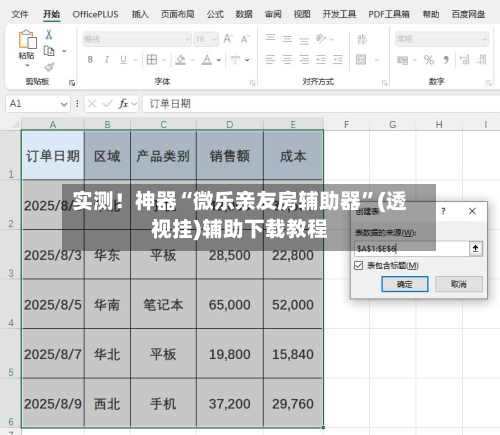Toggle italic formatting
The image size is (500, 435).
107,60
